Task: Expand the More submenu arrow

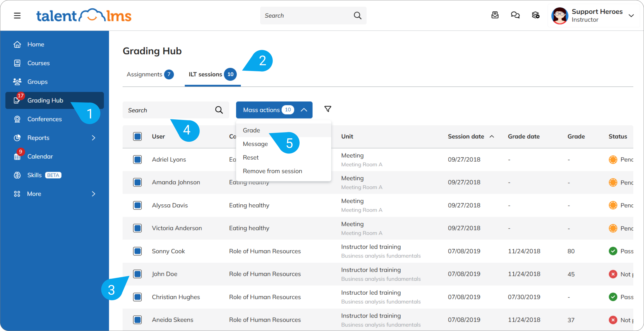Action: (94, 194)
